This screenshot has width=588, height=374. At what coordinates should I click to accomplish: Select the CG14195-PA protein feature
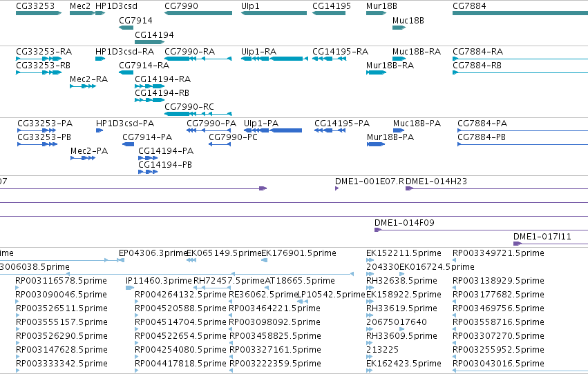pos(330,130)
